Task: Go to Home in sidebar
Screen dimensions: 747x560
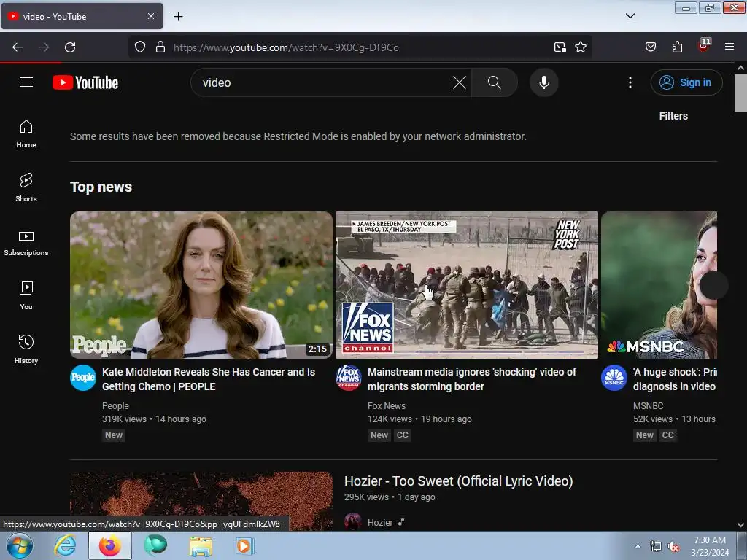Action: click(x=26, y=134)
